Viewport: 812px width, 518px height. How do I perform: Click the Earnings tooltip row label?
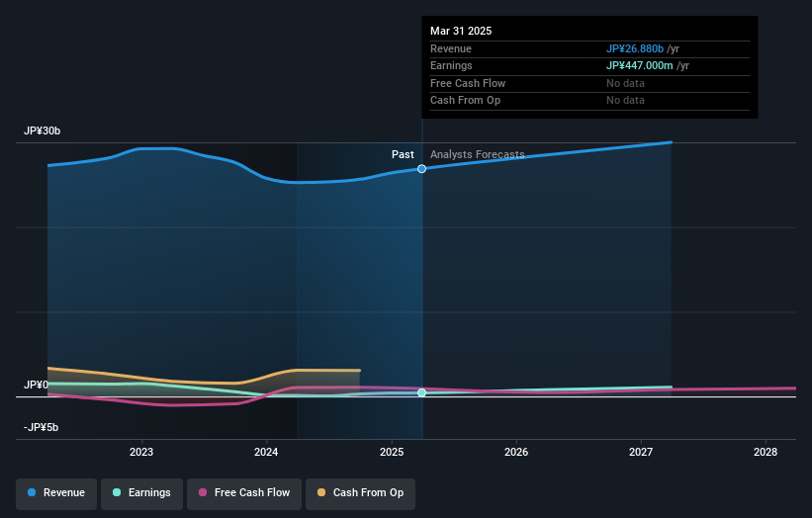pyautogui.click(x=451, y=65)
